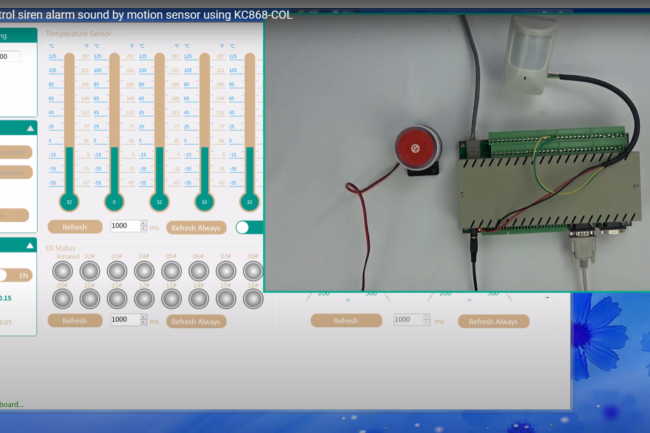Click the analog gauge interval input field
This screenshot has width=650, height=433.
pos(408,320)
